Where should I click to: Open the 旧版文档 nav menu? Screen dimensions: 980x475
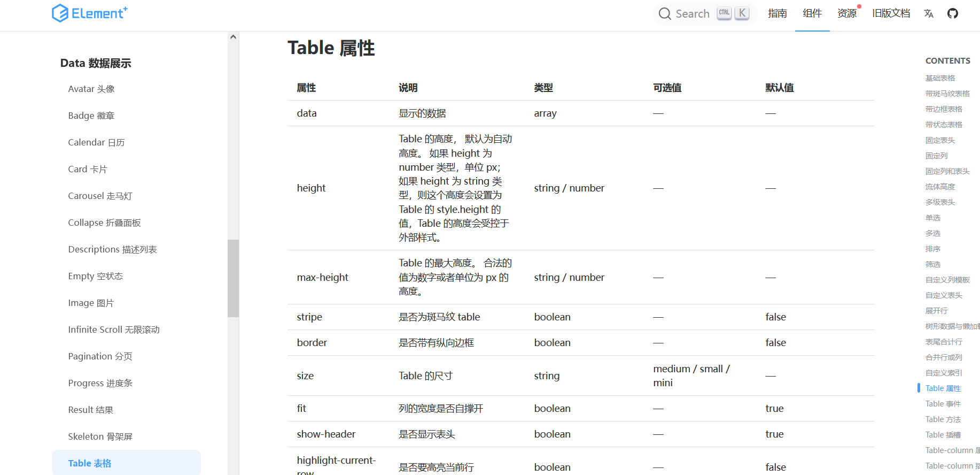[x=891, y=13]
